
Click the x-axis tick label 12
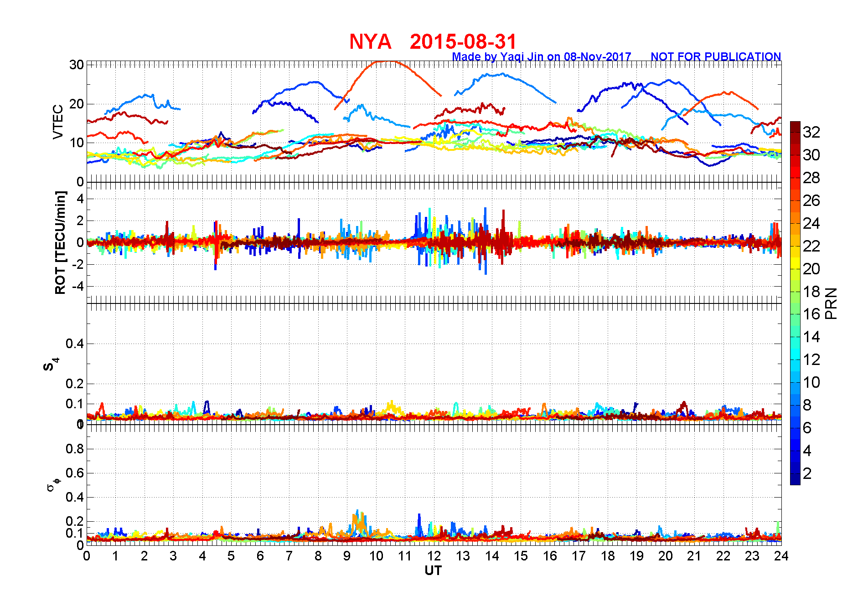434,556
